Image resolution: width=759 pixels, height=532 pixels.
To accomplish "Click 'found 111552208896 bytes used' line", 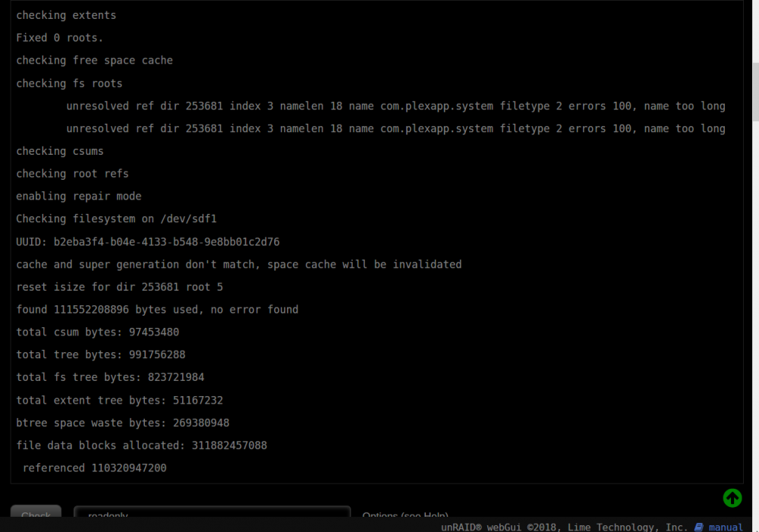I will coord(157,310).
